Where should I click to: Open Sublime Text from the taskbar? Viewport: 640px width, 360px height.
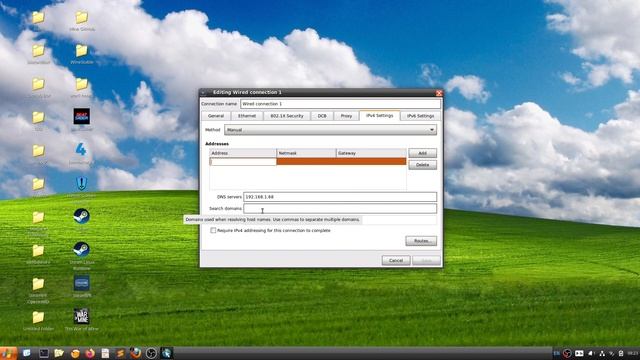tap(120, 353)
